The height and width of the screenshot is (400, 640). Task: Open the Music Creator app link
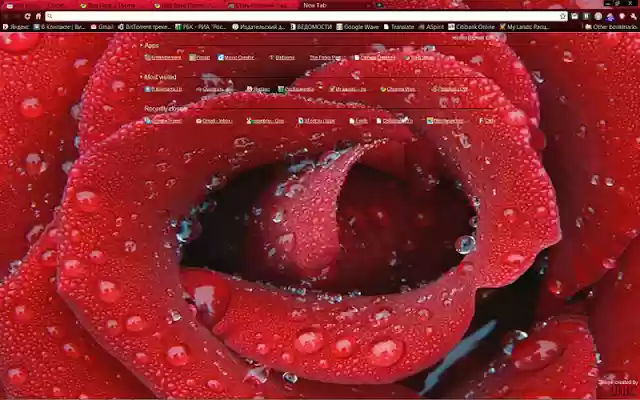pos(236,58)
